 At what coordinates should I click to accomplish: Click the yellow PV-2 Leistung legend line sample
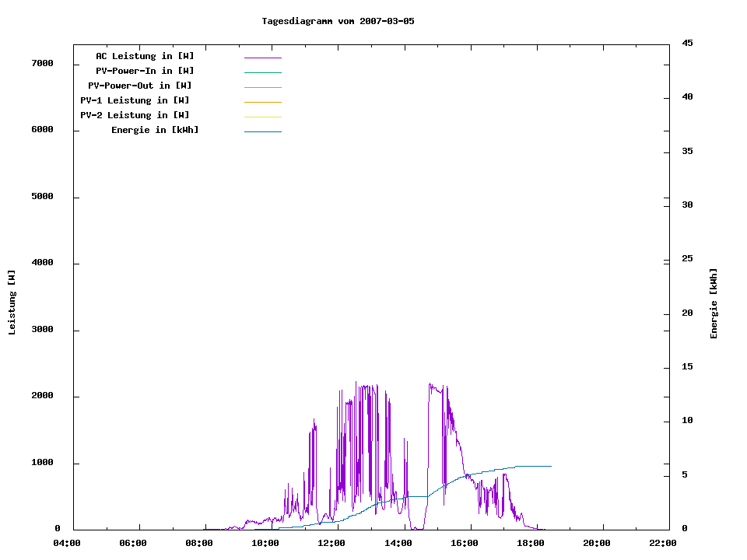pyautogui.click(x=262, y=117)
